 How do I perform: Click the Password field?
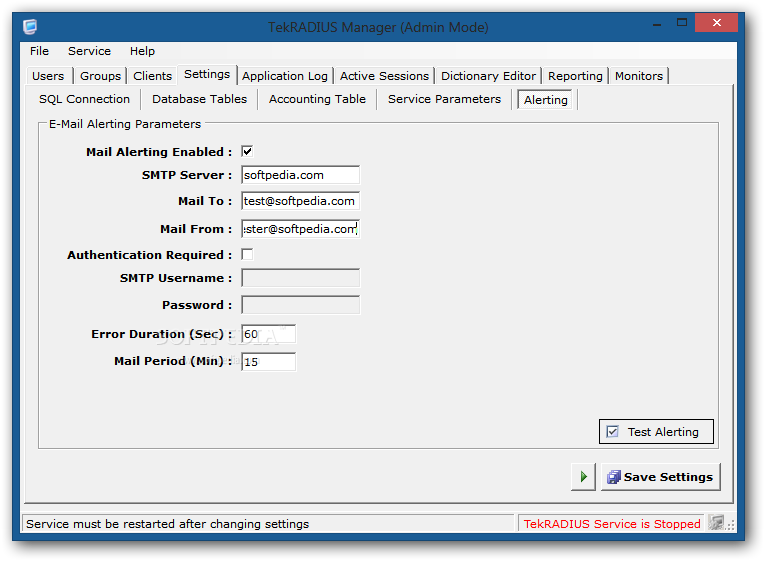(301, 305)
